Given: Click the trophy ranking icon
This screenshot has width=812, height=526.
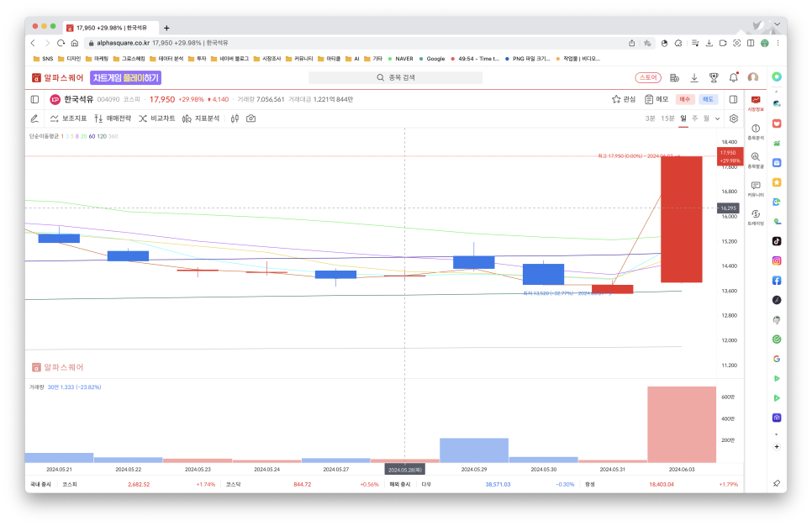Looking at the screenshot, I should (714, 77).
